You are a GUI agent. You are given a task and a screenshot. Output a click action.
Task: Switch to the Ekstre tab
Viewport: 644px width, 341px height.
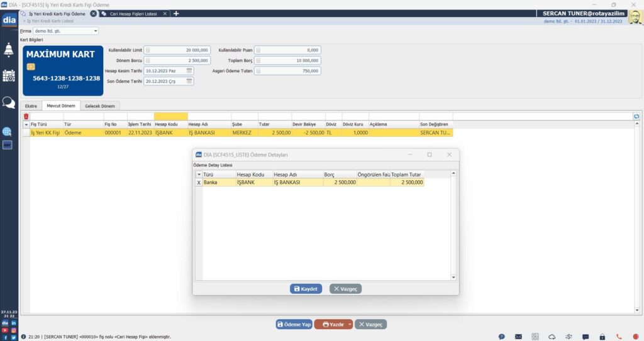click(x=31, y=106)
